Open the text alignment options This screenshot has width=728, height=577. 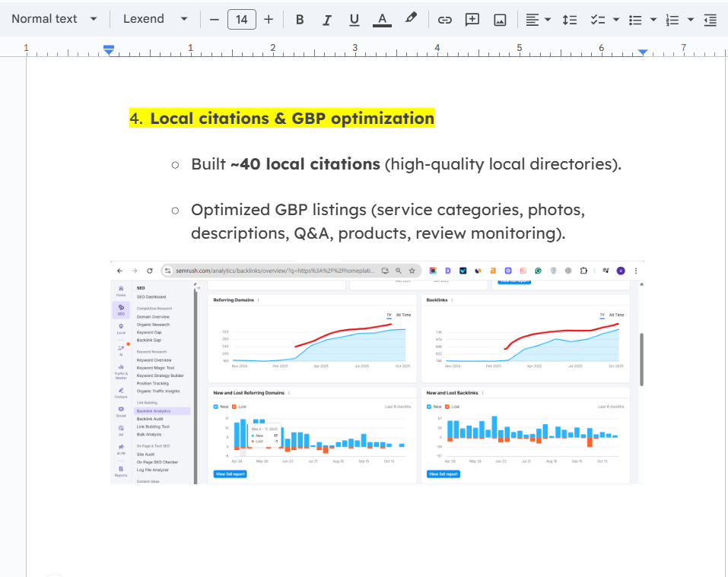[x=538, y=20]
